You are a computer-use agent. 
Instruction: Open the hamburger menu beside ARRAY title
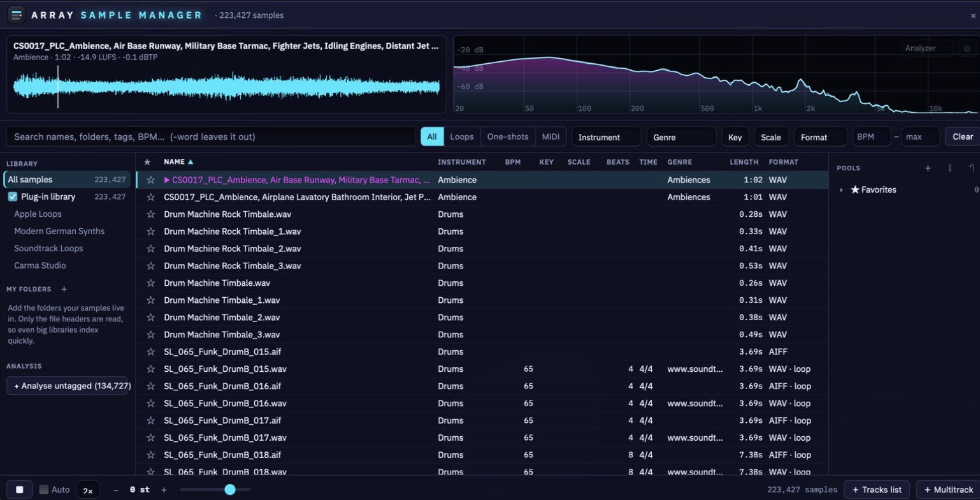[16, 15]
